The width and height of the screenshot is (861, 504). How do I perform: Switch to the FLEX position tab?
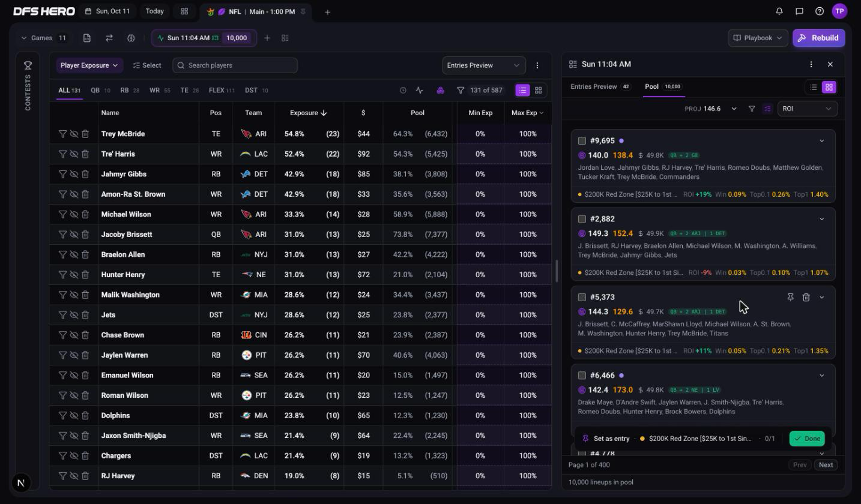(x=222, y=91)
